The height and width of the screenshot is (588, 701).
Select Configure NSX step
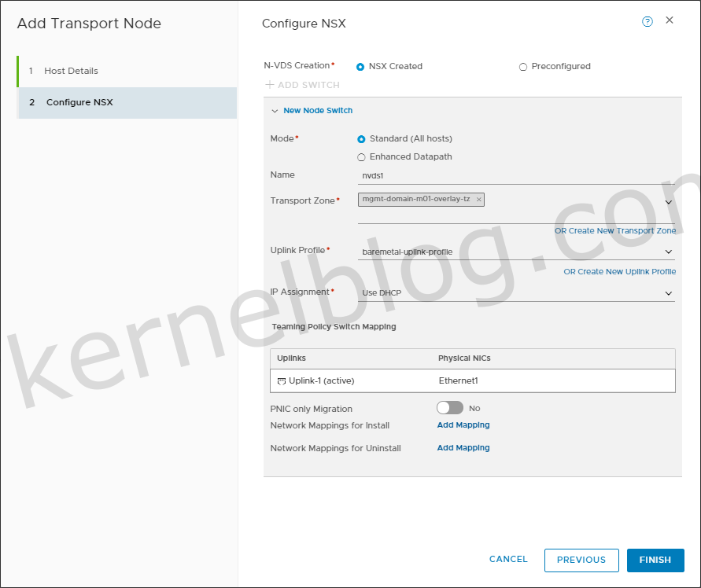(79, 102)
